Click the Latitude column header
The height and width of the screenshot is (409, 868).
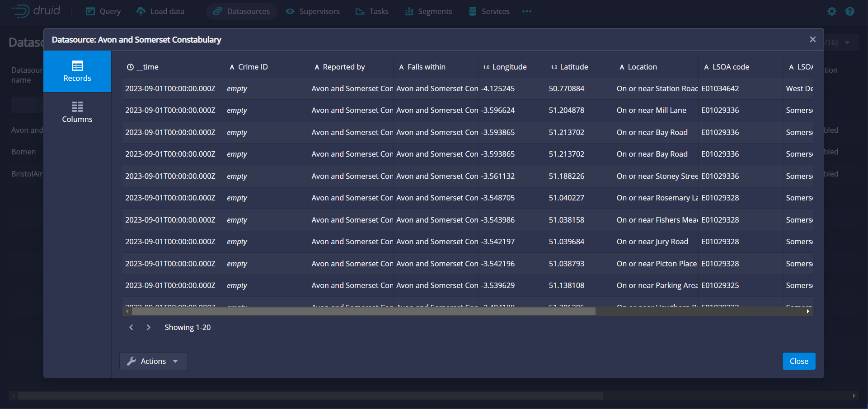point(580,67)
